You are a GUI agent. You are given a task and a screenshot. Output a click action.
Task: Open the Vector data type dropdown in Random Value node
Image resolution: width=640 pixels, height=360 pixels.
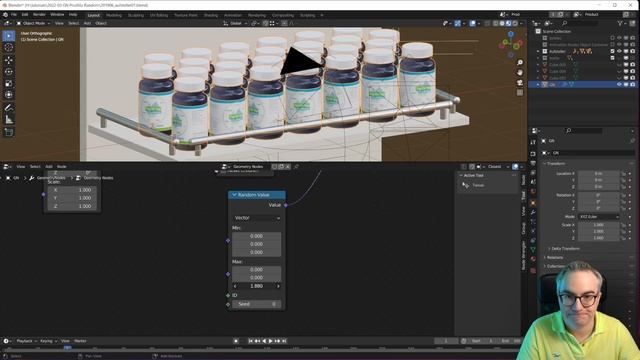pyautogui.click(x=256, y=218)
